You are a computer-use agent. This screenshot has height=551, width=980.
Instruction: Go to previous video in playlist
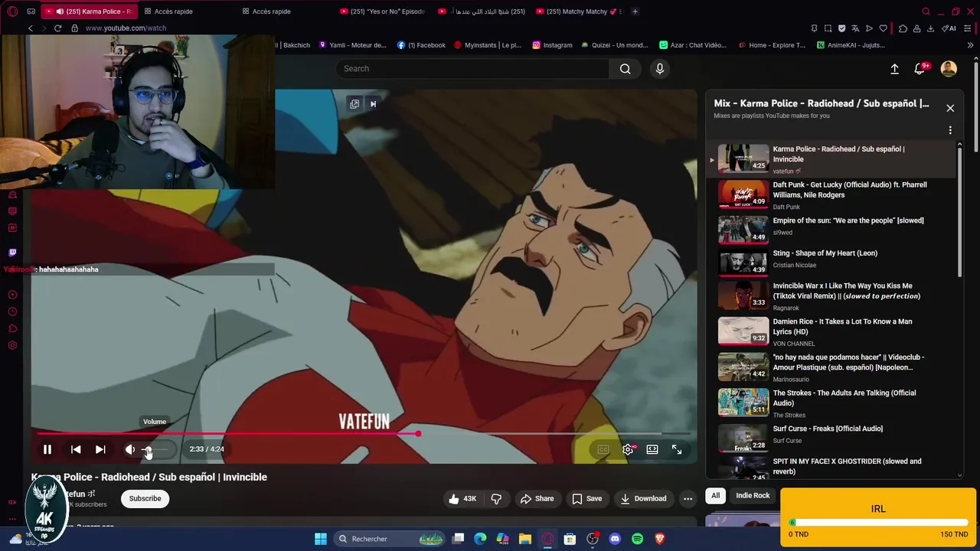coord(76,449)
